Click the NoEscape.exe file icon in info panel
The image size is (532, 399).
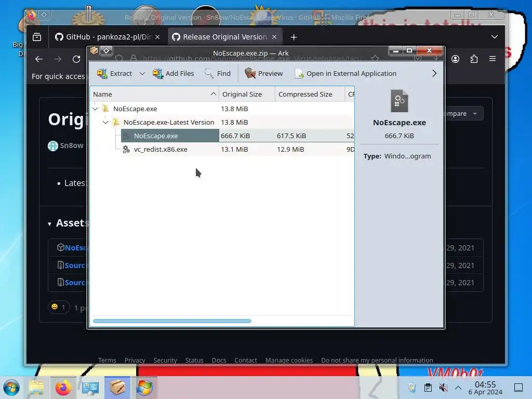[400, 101]
